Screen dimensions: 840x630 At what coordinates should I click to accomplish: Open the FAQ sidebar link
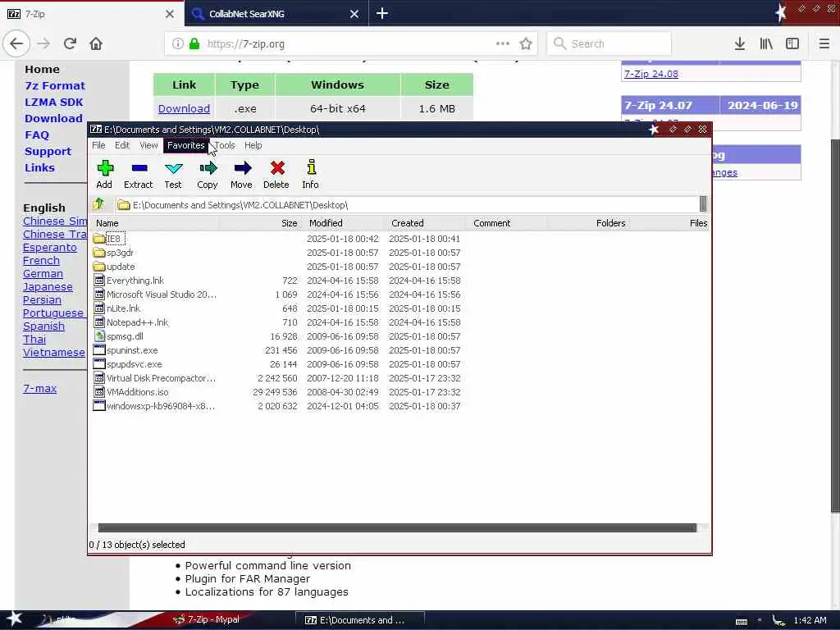[x=36, y=135]
